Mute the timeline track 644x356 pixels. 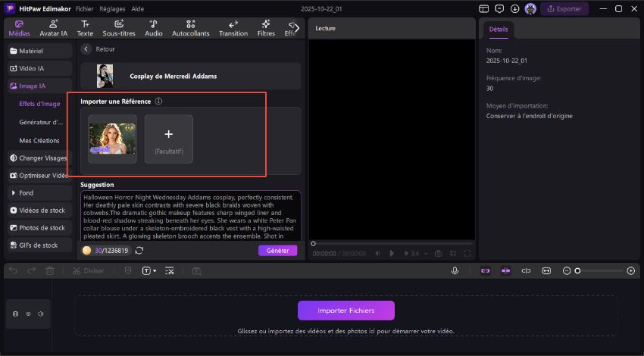[x=40, y=313]
